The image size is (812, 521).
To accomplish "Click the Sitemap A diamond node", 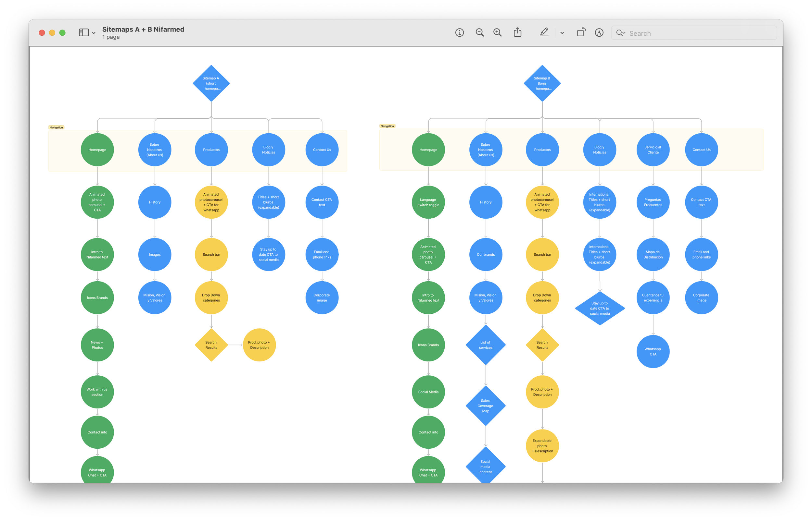I will pos(211,83).
